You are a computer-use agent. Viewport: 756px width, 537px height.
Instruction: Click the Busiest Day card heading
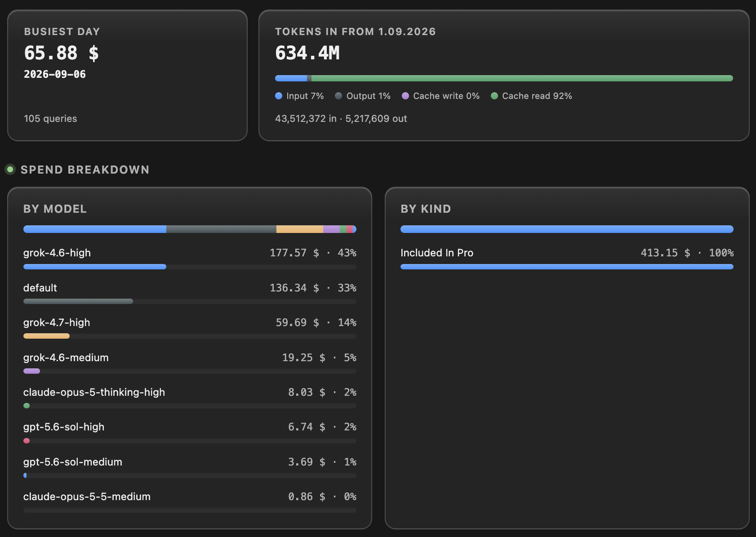point(62,31)
